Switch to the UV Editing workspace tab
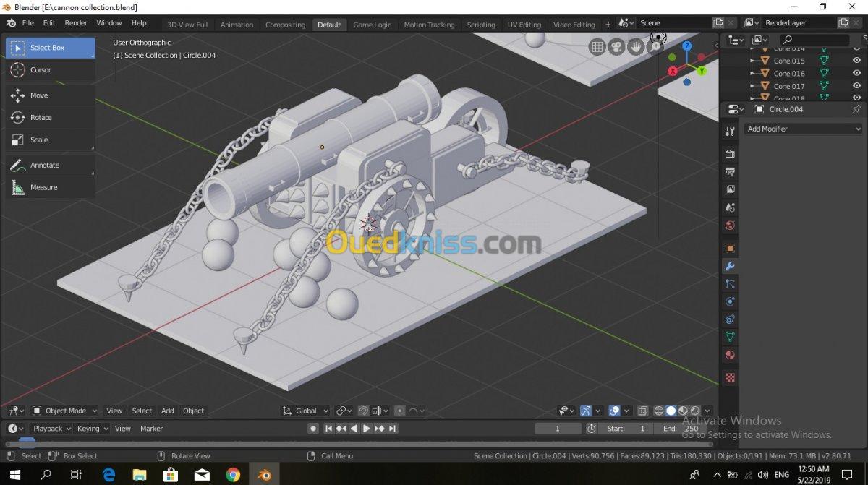The height and width of the screenshot is (485, 868). (524, 25)
